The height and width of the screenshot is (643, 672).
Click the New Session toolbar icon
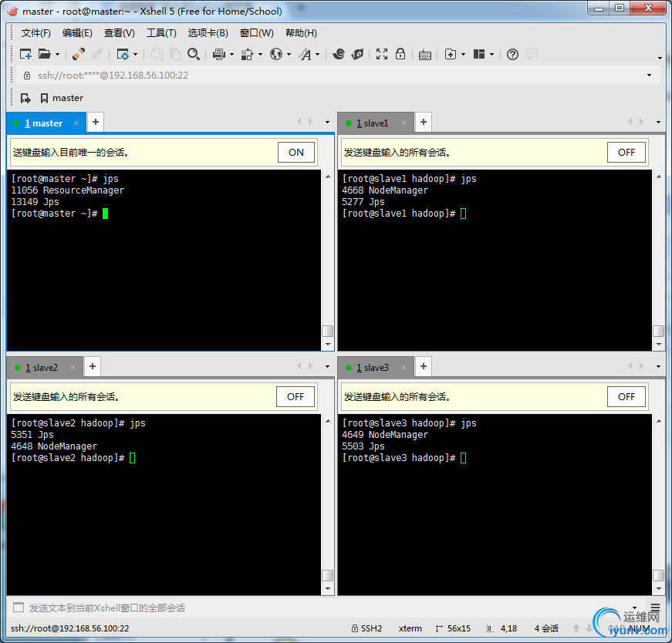[25, 54]
